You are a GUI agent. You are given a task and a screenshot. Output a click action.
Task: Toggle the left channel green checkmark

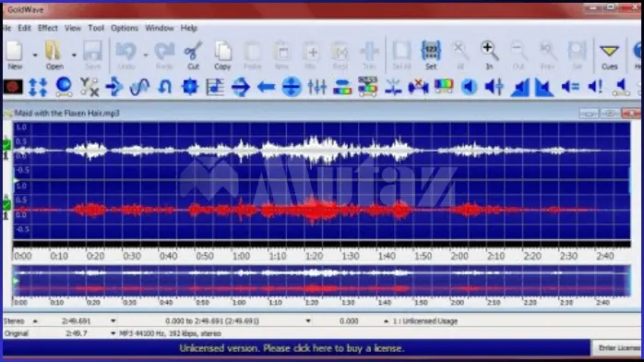(6, 145)
